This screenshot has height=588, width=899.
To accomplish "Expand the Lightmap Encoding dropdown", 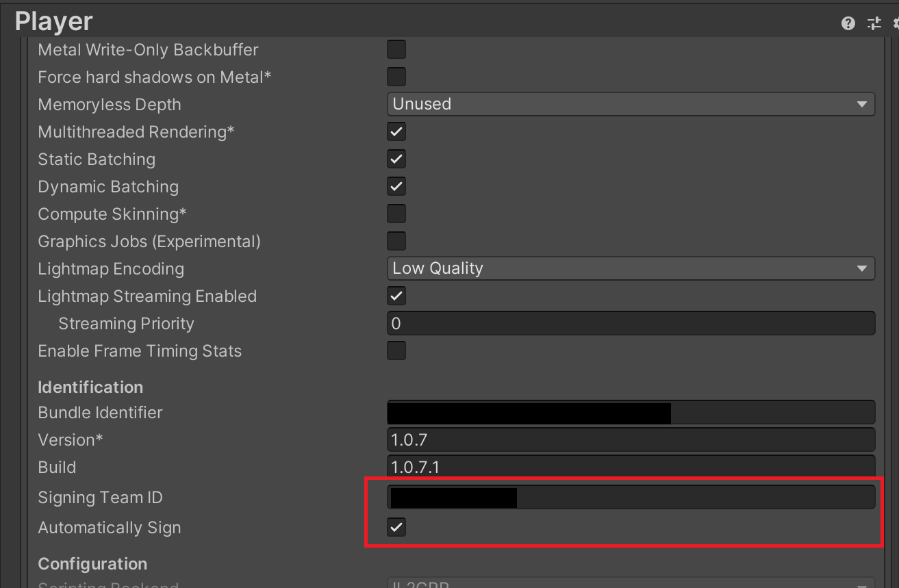I will coord(631,268).
